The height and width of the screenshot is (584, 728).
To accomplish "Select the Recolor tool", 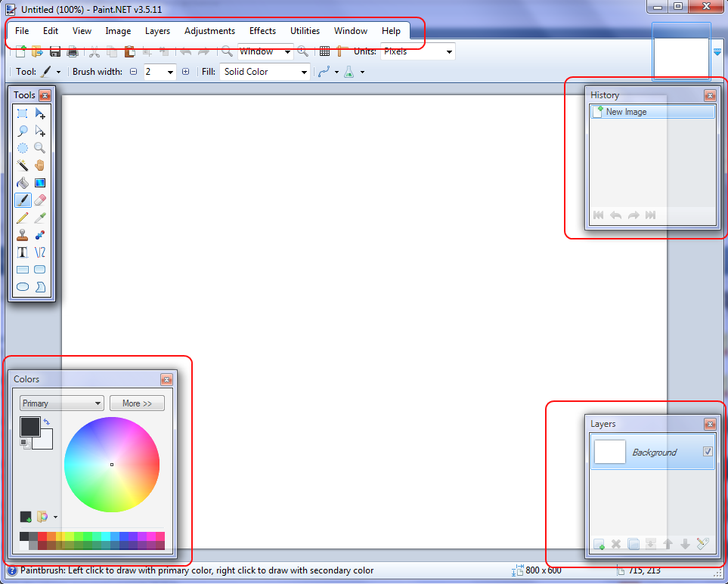I will [40, 235].
